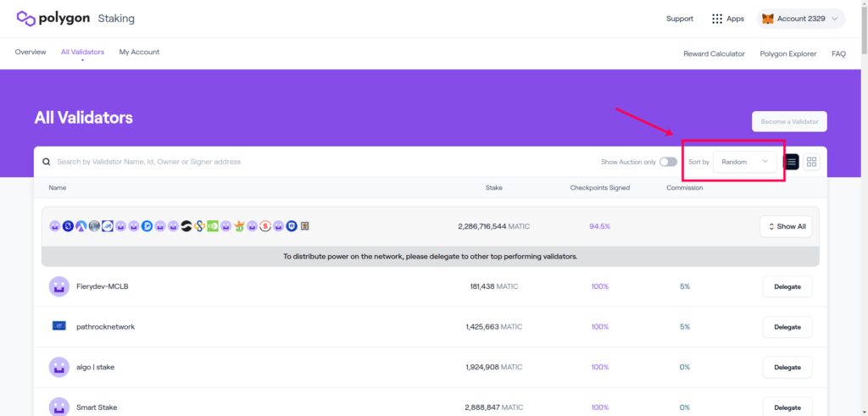This screenshot has height=416, width=868.
Task: Click the 0% commission of algo | stake
Action: click(x=685, y=367)
